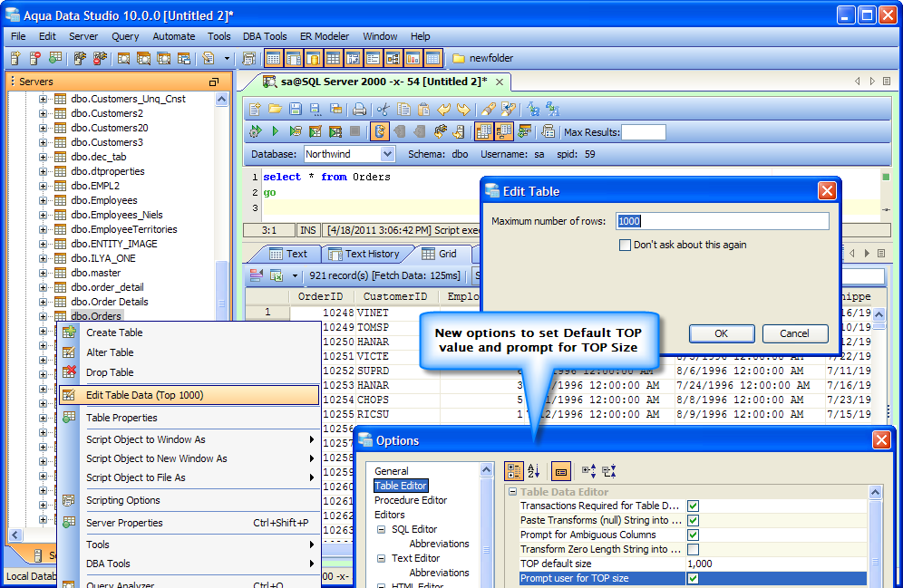The width and height of the screenshot is (903, 588).
Task: Click the Max Results input box
Action: click(x=644, y=132)
